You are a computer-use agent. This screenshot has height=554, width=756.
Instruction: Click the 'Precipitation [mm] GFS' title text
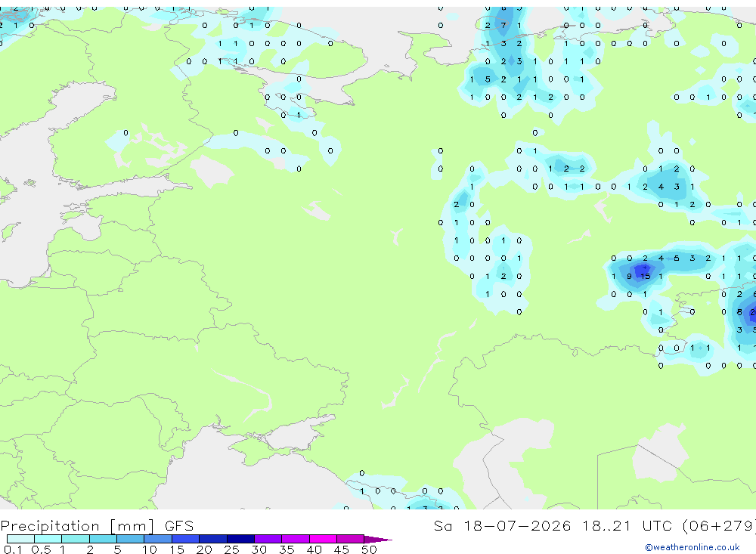97,526
